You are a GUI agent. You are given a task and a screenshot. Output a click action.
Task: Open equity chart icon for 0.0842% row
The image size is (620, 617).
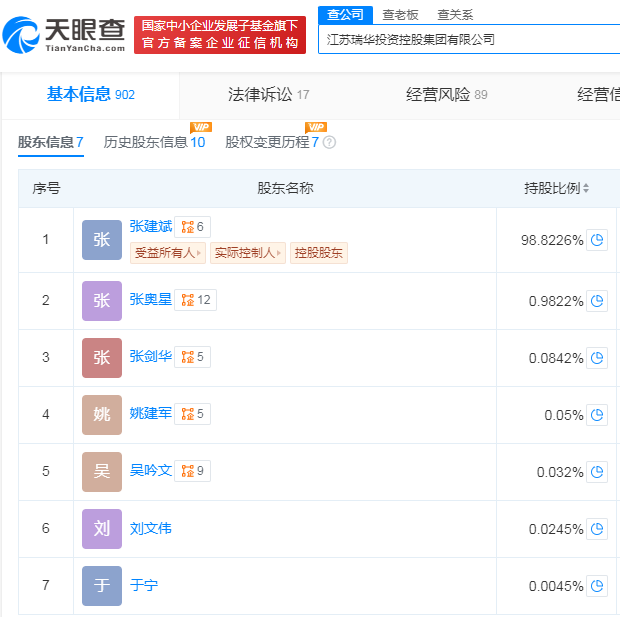597,357
